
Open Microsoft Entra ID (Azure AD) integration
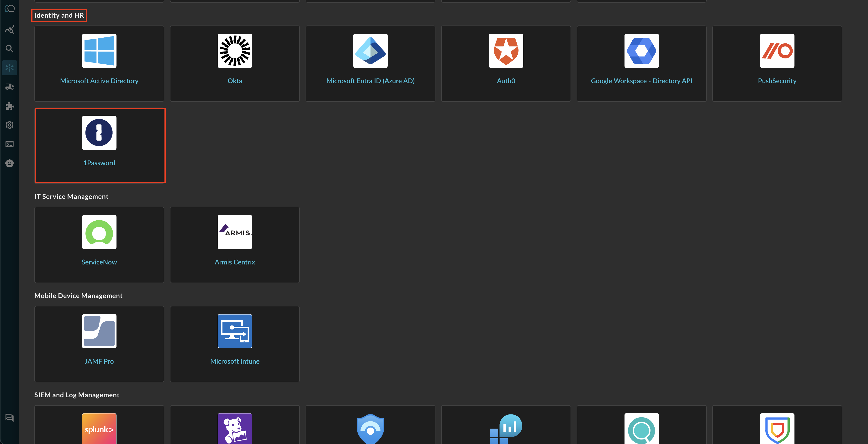pyautogui.click(x=370, y=64)
